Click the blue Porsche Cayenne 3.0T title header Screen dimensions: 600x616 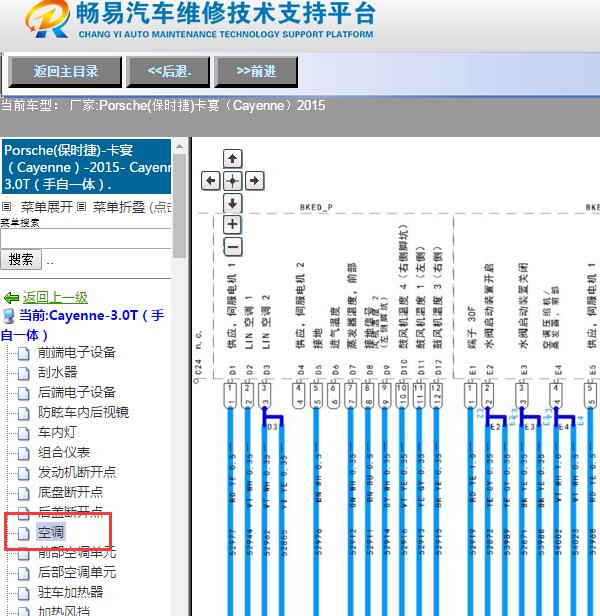[x=86, y=167]
